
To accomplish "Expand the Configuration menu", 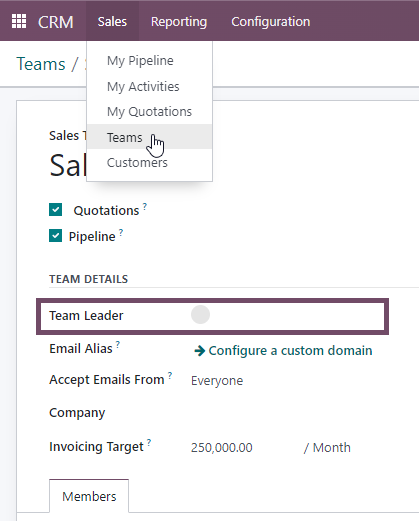I will (x=271, y=21).
